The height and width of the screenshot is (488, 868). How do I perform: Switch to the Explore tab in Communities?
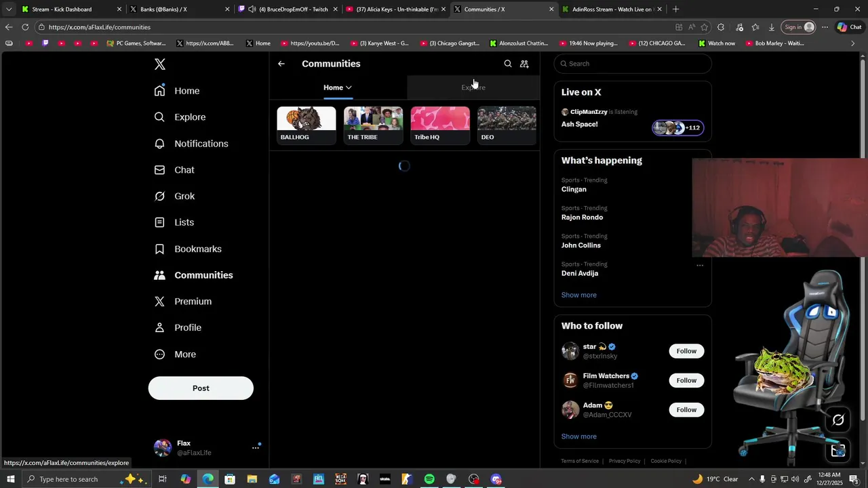pyautogui.click(x=473, y=87)
